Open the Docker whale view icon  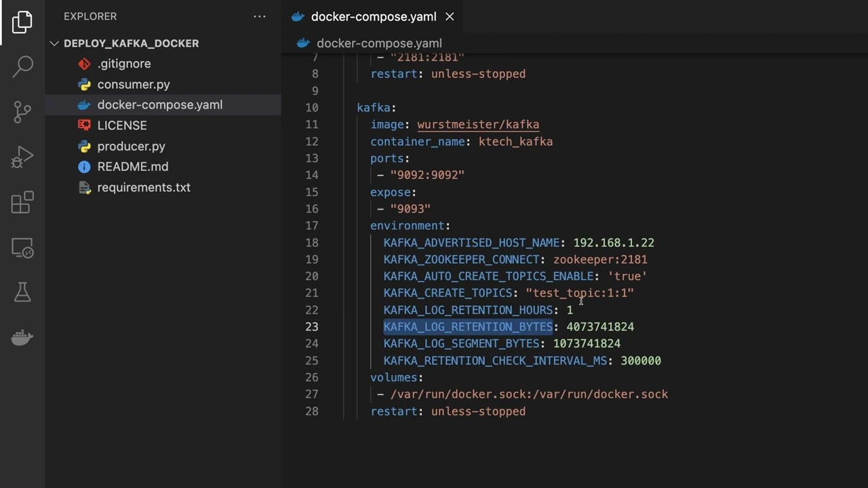tap(22, 337)
